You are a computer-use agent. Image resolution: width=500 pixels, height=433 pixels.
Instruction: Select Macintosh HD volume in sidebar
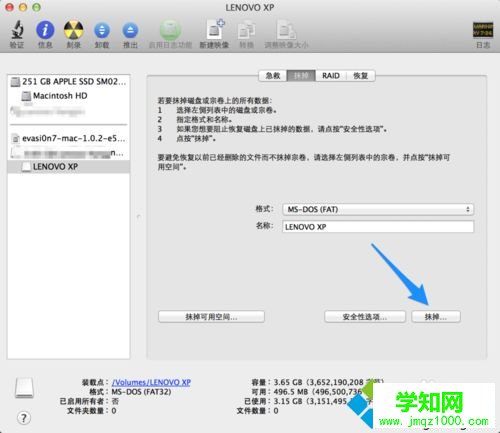[68, 96]
